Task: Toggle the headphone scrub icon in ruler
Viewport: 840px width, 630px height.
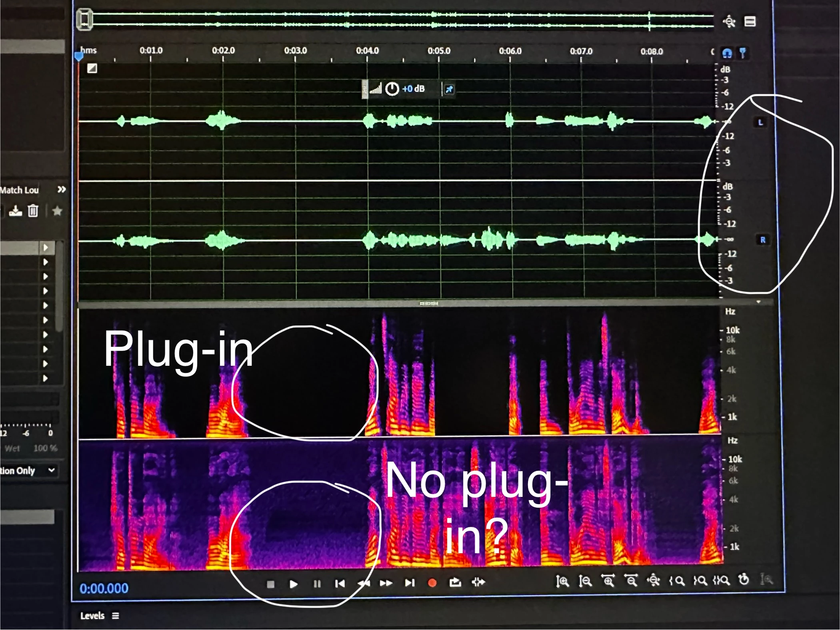Action: click(727, 53)
